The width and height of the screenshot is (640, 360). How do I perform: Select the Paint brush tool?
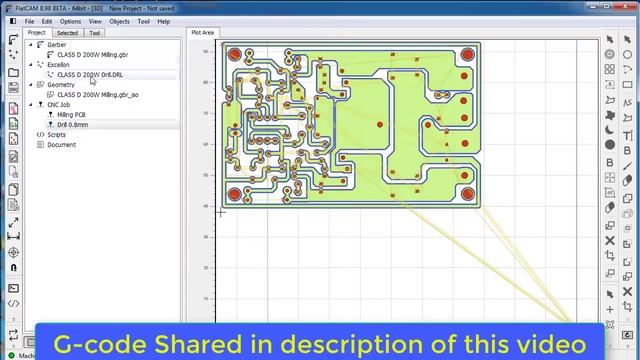[x=627, y=166]
